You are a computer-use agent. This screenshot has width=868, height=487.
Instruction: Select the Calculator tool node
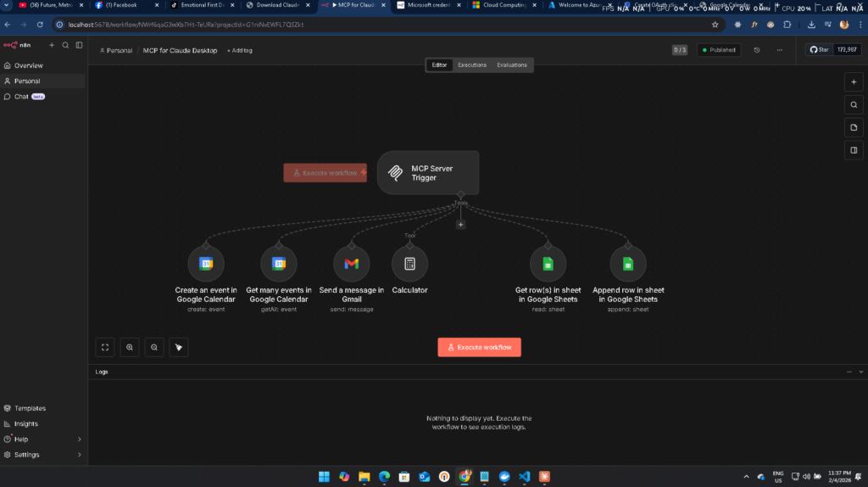(x=409, y=264)
